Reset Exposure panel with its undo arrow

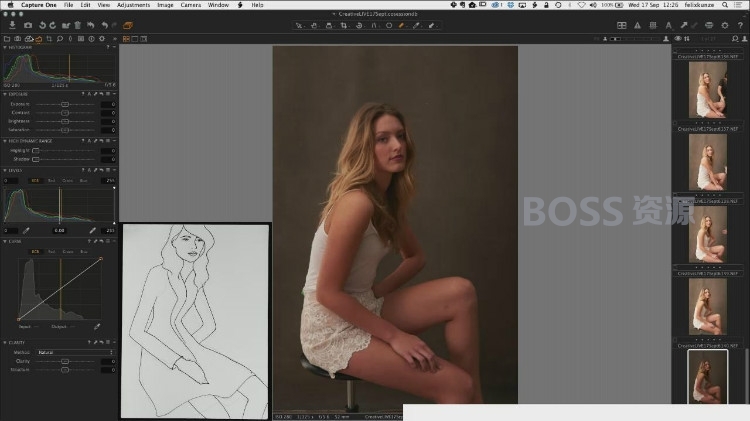point(101,94)
